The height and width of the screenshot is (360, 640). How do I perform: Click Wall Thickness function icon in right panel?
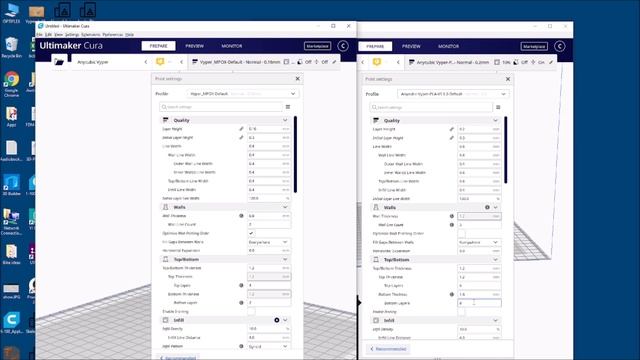pos(451,216)
